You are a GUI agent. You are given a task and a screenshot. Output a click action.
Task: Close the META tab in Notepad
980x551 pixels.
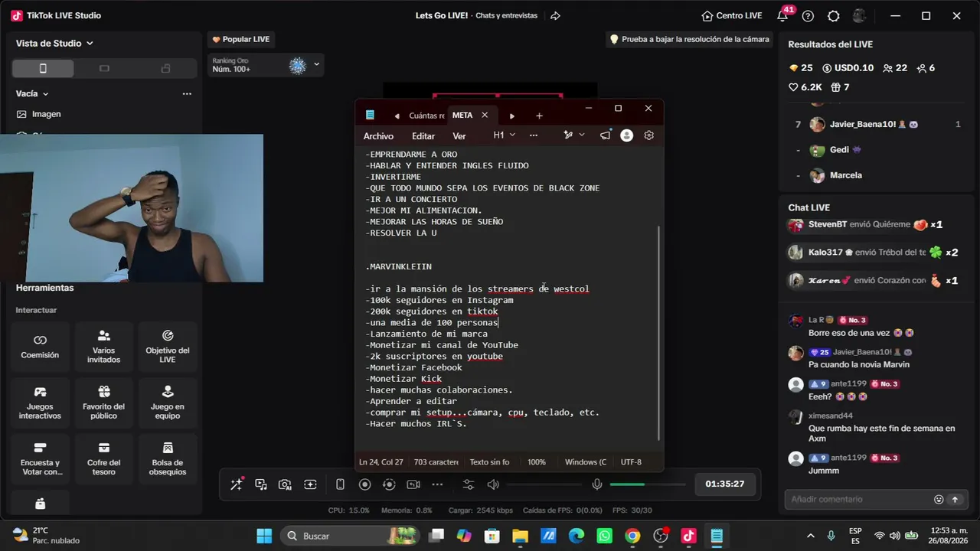[x=485, y=115]
